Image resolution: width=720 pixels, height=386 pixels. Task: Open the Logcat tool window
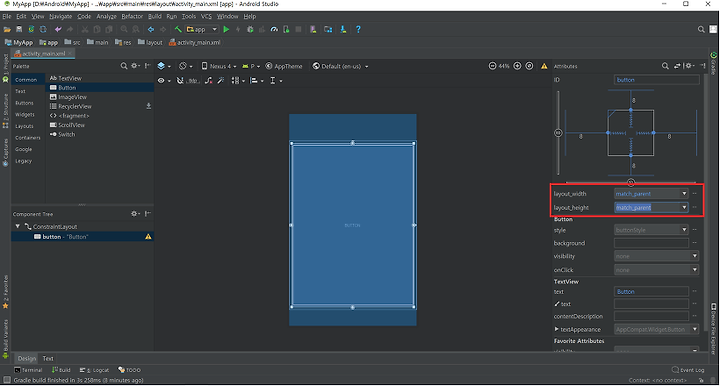pos(95,370)
